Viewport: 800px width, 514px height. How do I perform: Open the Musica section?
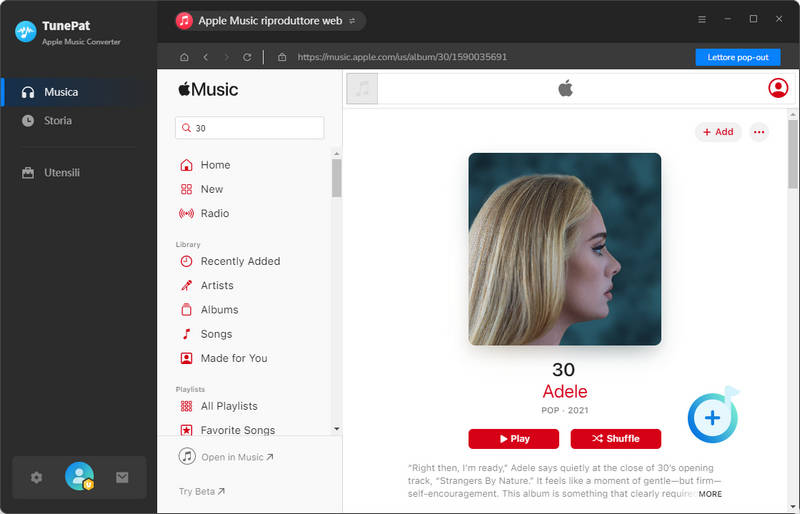pyautogui.click(x=79, y=92)
